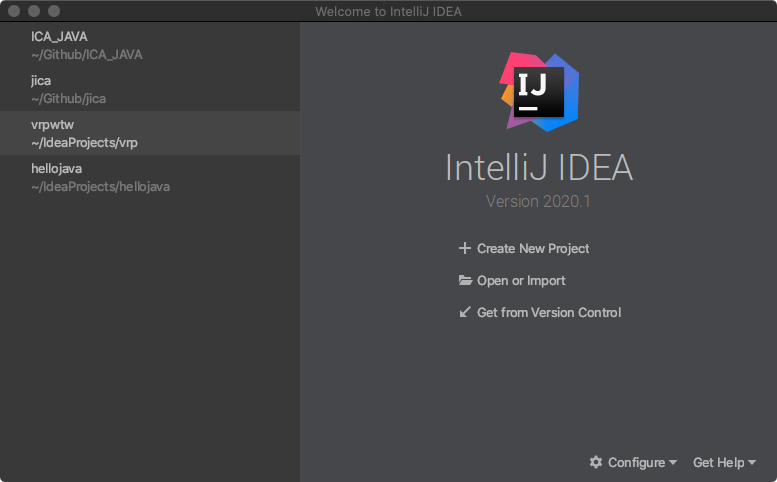Click the plus icon for new project
777x482 pixels.
464,248
